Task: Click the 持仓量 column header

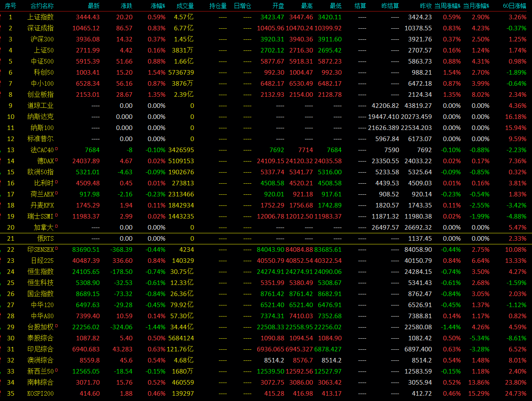Action: [218, 6]
